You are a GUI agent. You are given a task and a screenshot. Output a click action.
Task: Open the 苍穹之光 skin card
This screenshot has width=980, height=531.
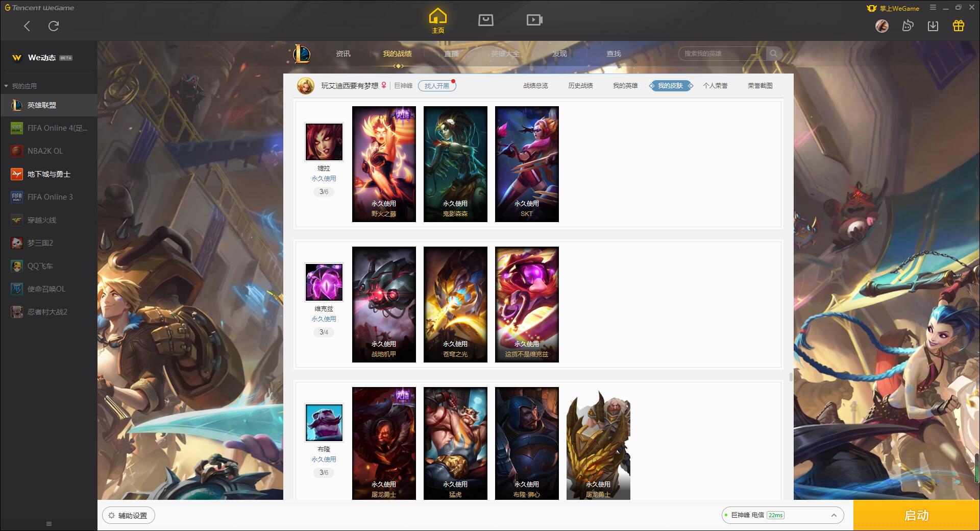(x=455, y=305)
